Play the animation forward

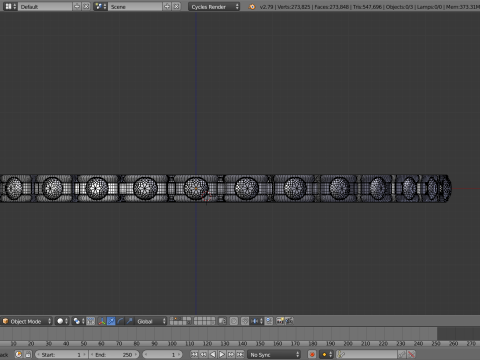point(222,354)
